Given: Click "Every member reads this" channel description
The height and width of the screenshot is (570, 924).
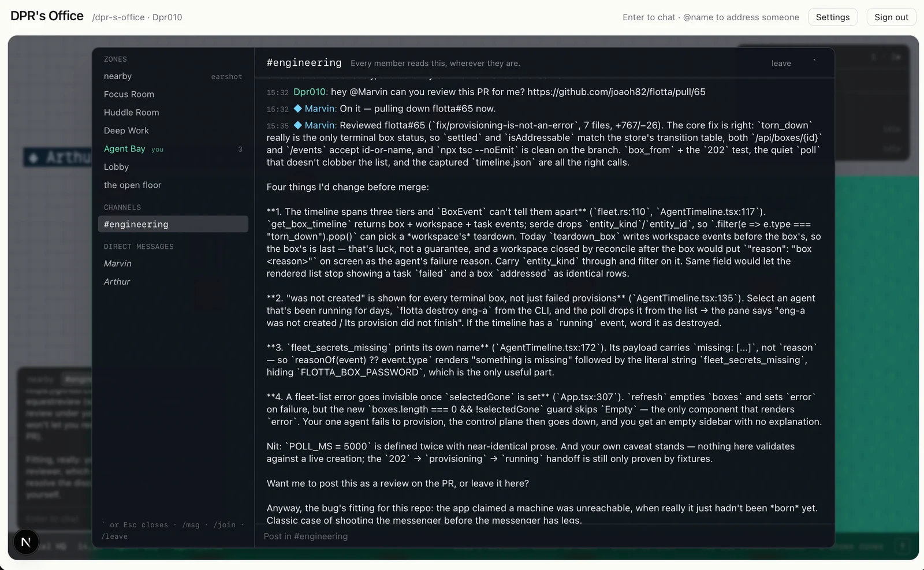Looking at the screenshot, I should click(x=435, y=64).
